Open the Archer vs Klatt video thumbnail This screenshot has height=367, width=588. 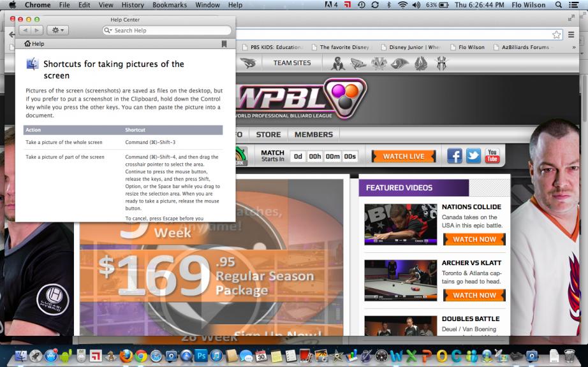[401, 280]
